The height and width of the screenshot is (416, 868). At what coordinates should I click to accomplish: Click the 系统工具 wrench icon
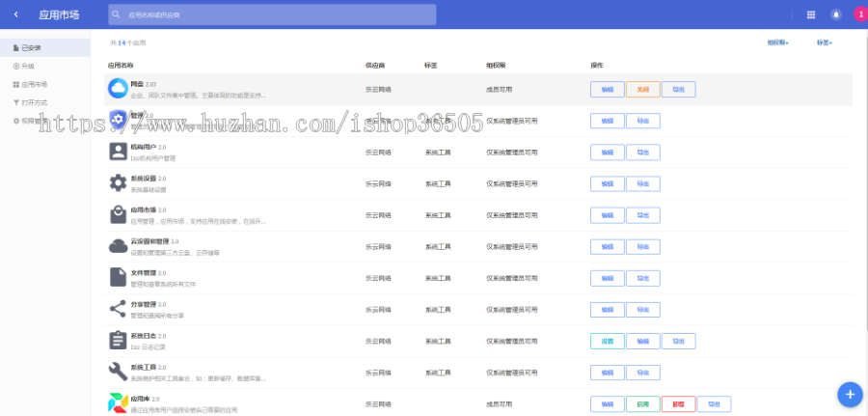click(118, 372)
